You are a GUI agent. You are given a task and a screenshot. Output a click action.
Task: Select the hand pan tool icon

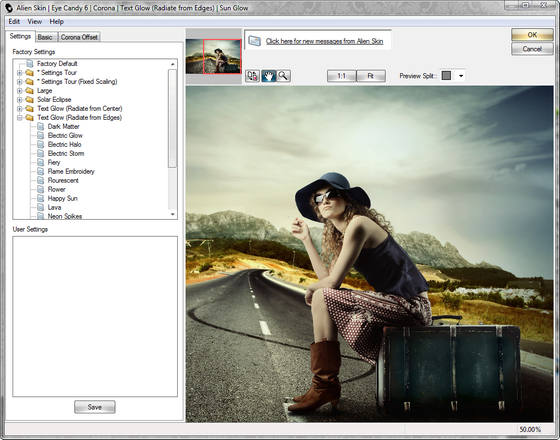coord(269,76)
